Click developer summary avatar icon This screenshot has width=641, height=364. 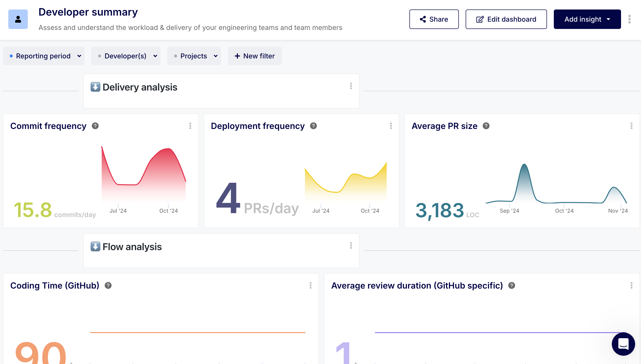tap(18, 19)
